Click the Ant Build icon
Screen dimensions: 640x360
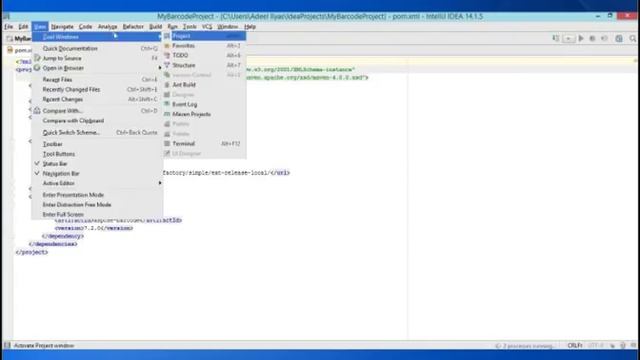pyautogui.click(x=167, y=85)
